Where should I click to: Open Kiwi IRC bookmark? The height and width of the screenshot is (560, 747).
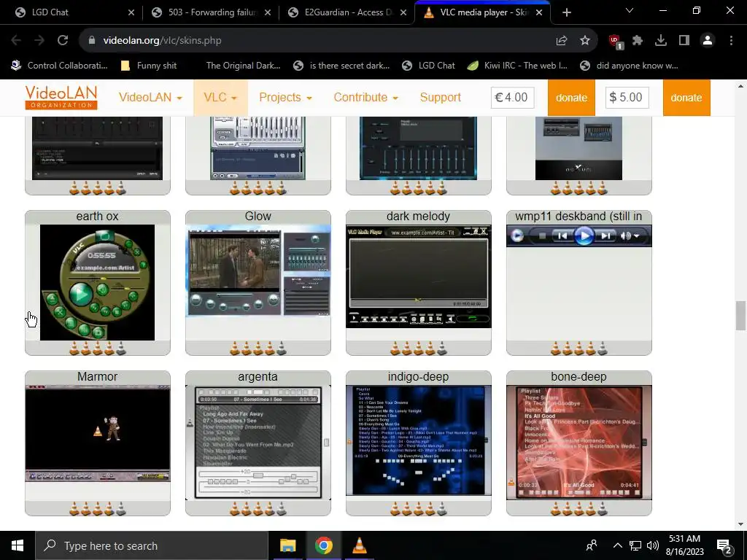[x=517, y=66]
